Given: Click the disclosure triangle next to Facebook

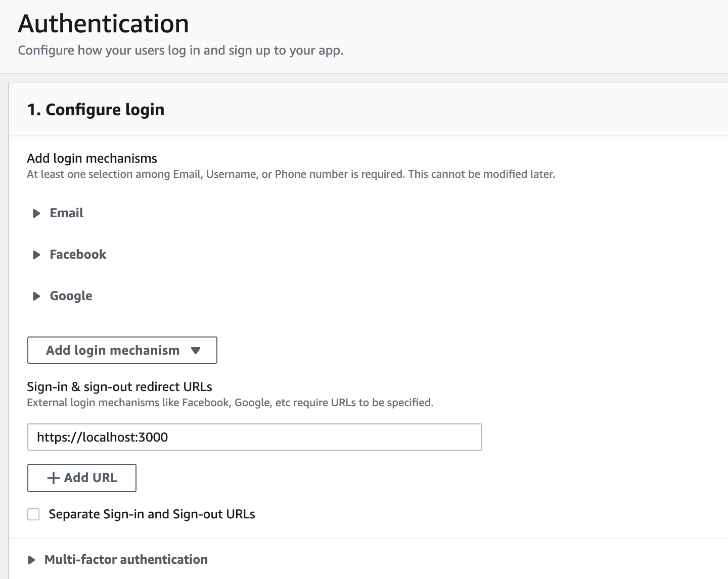Looking at the screenshot, I should pos(36,255).
